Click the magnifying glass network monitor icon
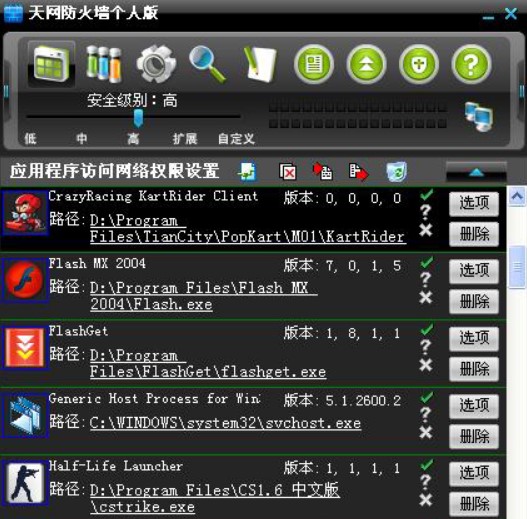Screen dimensions: 527x519 click(x=207, y=65)
